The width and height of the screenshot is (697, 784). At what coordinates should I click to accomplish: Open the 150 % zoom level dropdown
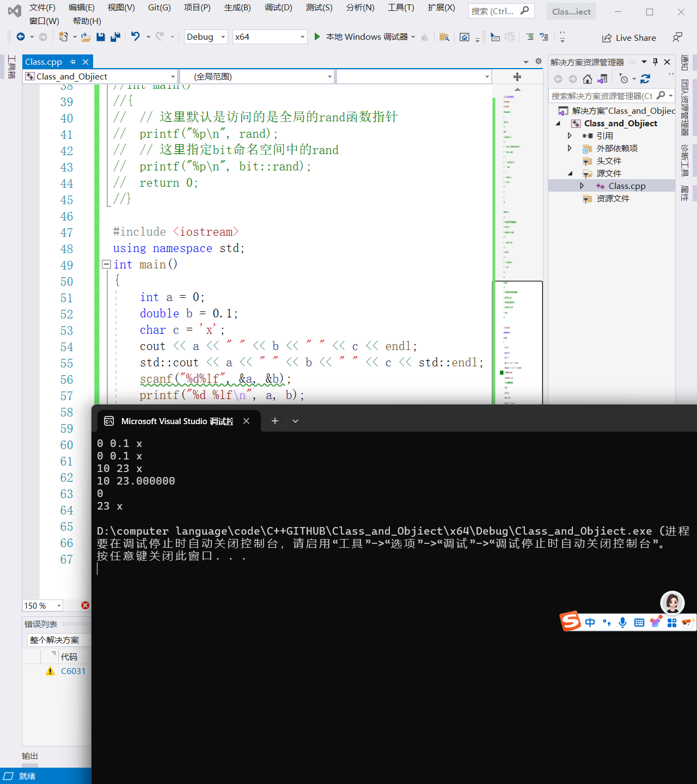click(43, 605)
